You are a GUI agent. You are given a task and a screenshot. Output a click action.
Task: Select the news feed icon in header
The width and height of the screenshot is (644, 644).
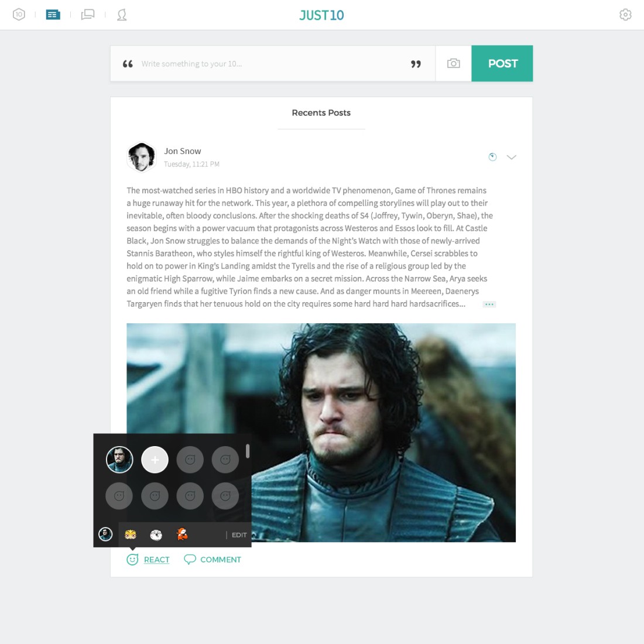tap(53, 15)
